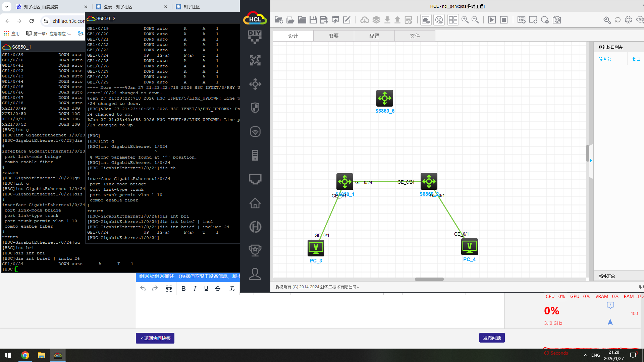Click the 发布问题 button
644x362 pixels.
tap(492, 338)
